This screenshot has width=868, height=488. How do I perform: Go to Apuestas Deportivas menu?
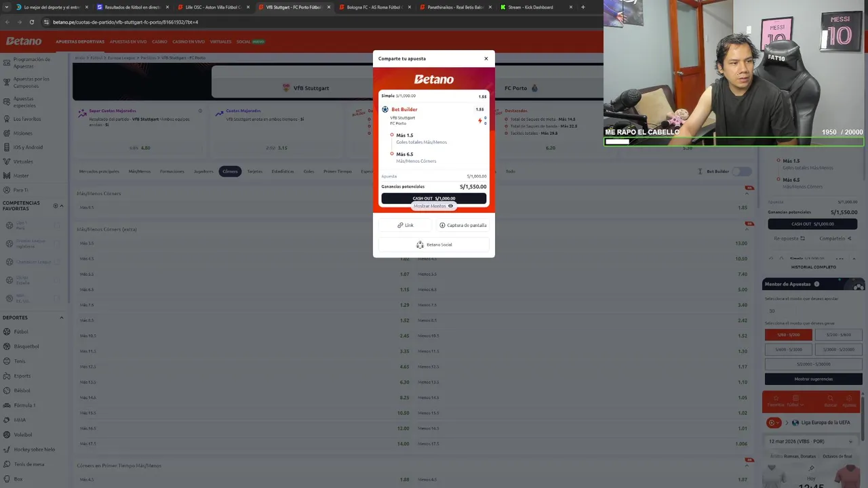coord(80,41)
